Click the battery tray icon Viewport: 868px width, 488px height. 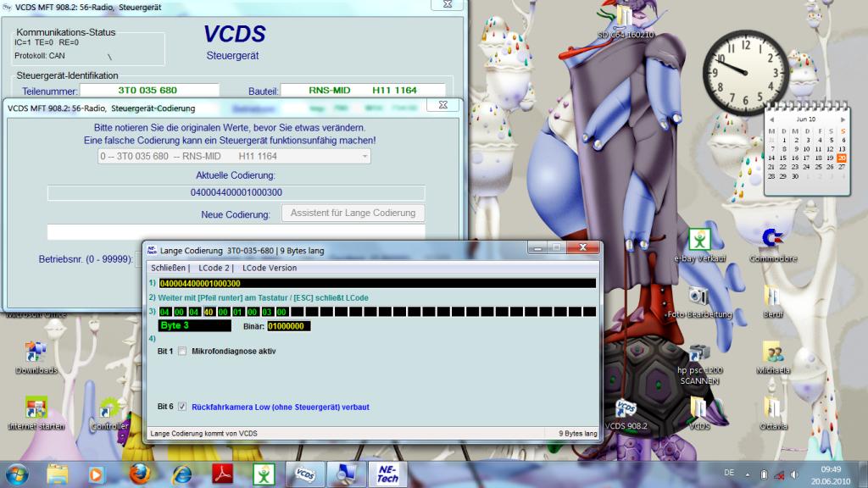tap(764, 474)
